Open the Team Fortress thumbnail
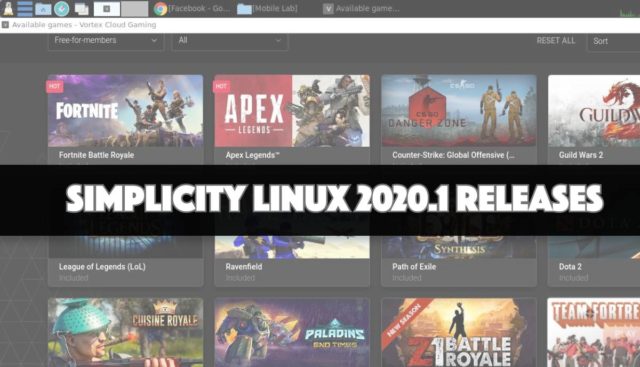 [594, 332]
